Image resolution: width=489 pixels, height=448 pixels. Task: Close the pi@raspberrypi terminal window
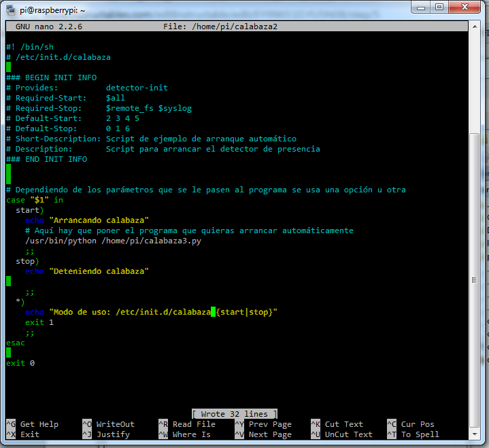pos(465,7)
